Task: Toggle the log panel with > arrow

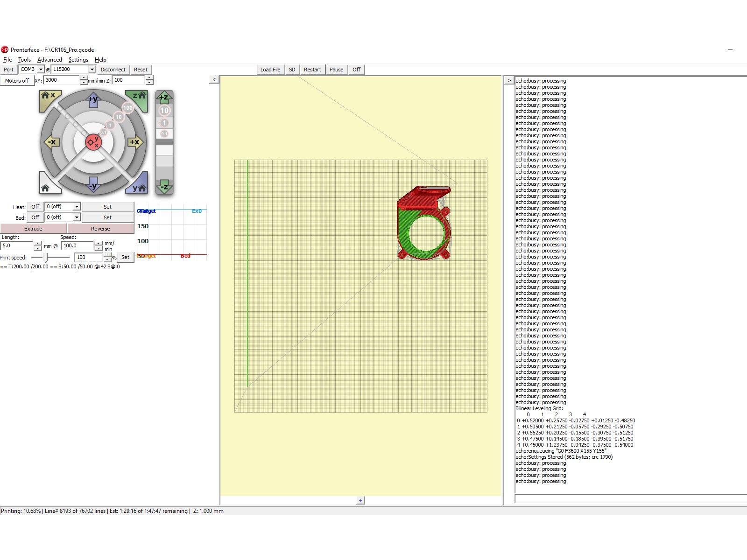Action: (x=509, y=80)
